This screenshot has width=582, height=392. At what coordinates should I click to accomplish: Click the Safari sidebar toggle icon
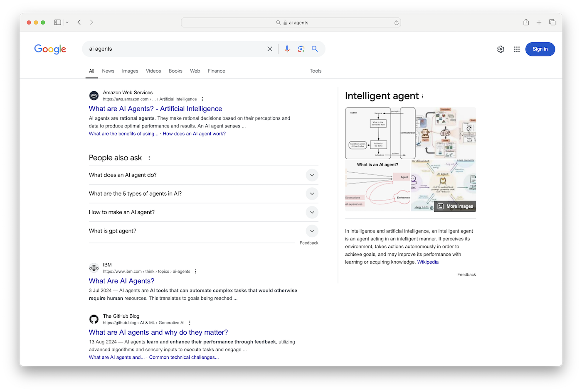[x=58, y=22]
